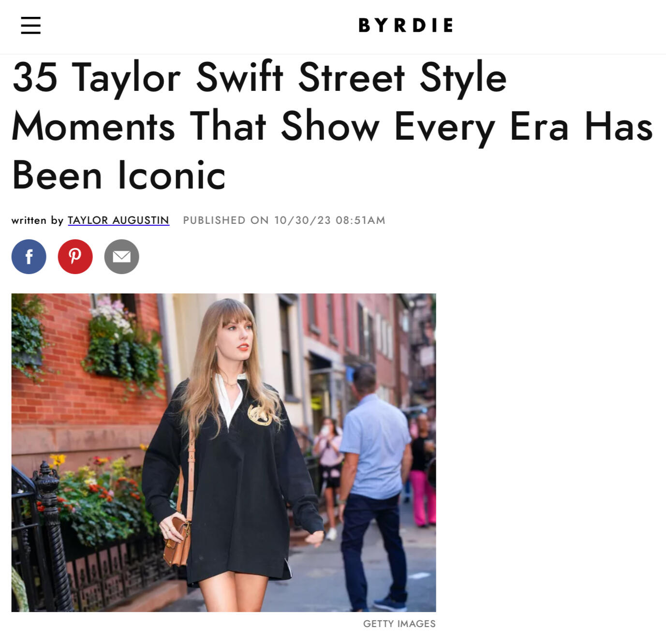
Task: Share the article via email icon
Action: tap(122, 257)
